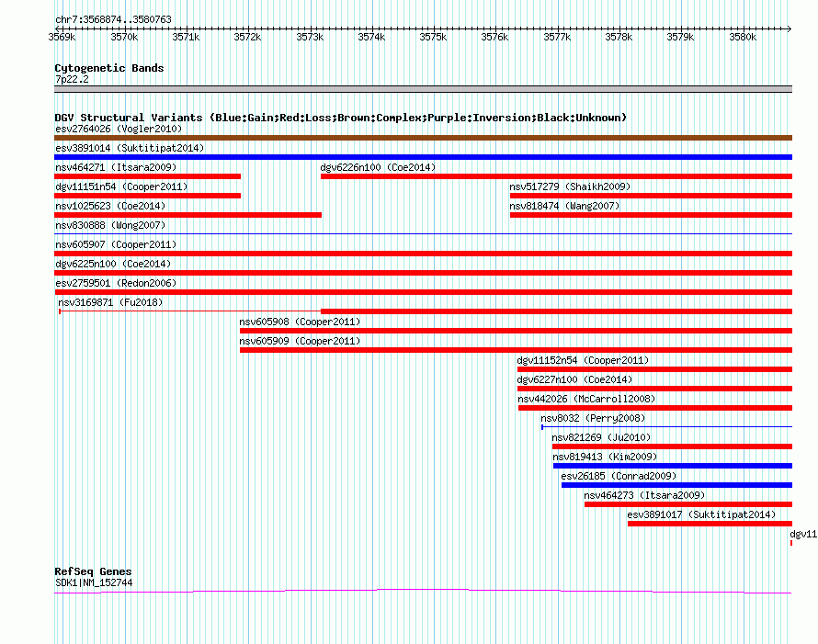Click nsv830888 (Wong2007) label
The height and width of the screenshot is (644, 818).
click(110, 225)
